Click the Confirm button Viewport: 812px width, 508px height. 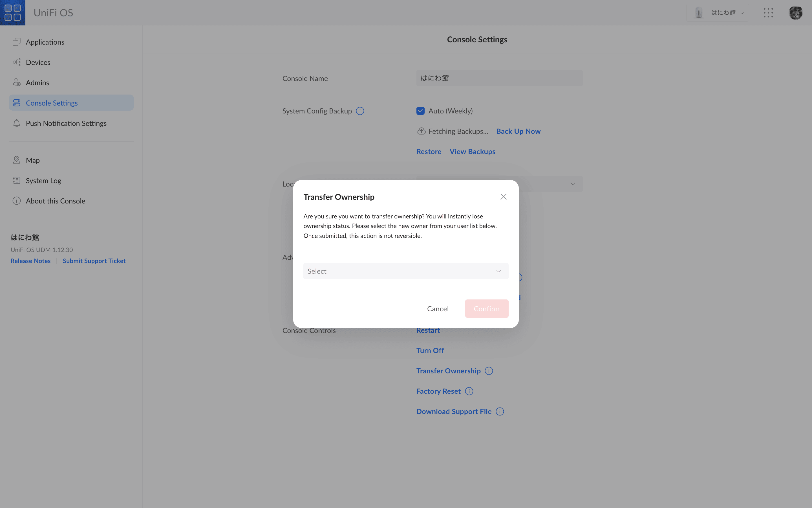487,308
